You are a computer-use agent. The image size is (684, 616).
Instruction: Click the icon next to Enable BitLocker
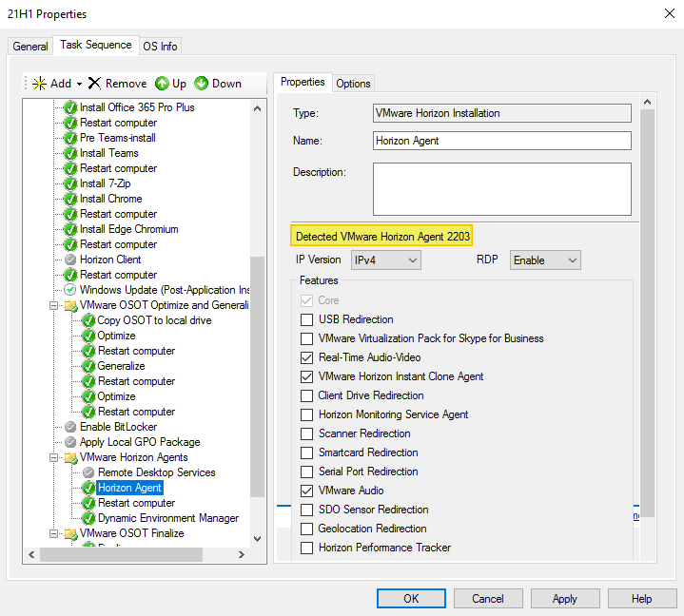[70, 427]
